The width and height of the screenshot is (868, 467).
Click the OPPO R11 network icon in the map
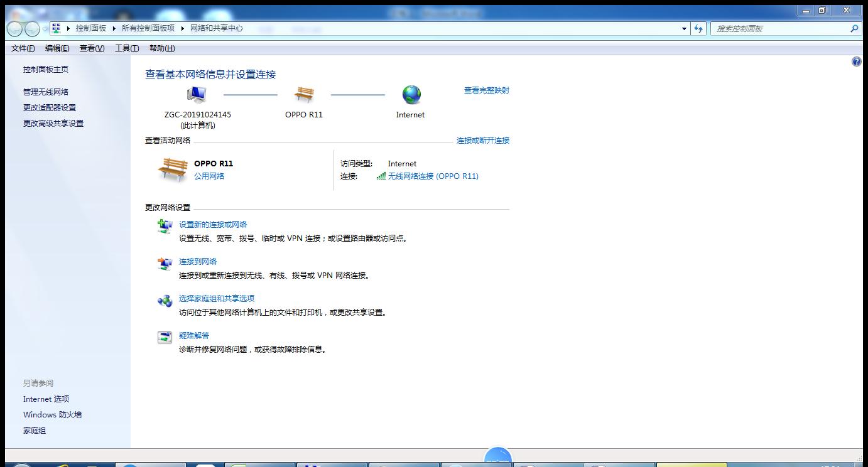point(304,94)
